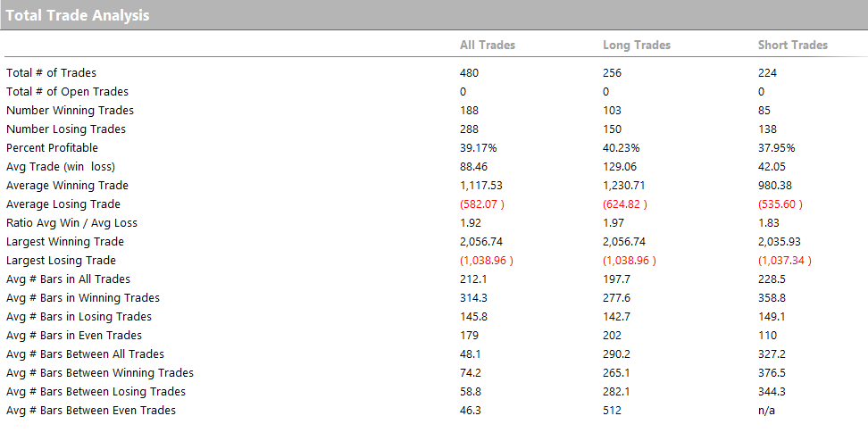
Task: Select the 212.1 average bars value
Action: (x=473, y=280)
